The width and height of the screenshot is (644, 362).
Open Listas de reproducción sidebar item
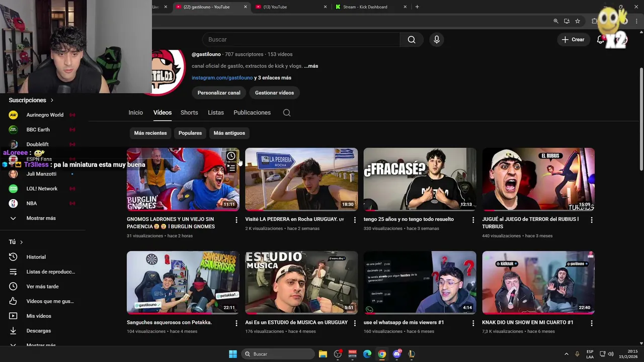[x=43, y=271]
